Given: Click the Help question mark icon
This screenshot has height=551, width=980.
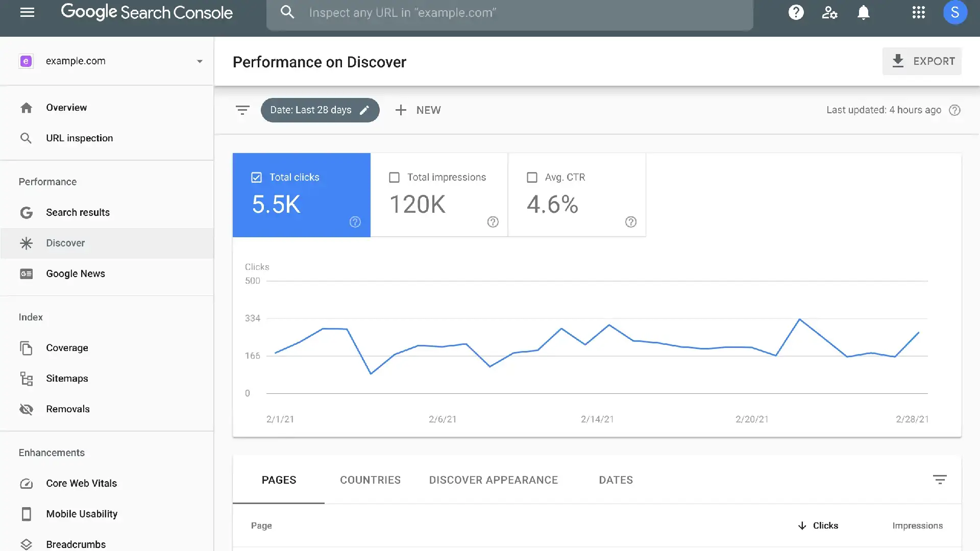Looking at the screenshot, I should coord(796,12).
